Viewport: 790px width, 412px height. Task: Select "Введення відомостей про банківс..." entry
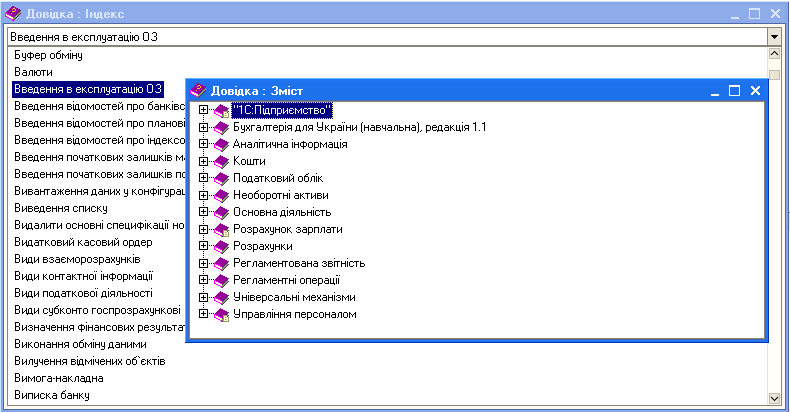click(x=99, y=106)
